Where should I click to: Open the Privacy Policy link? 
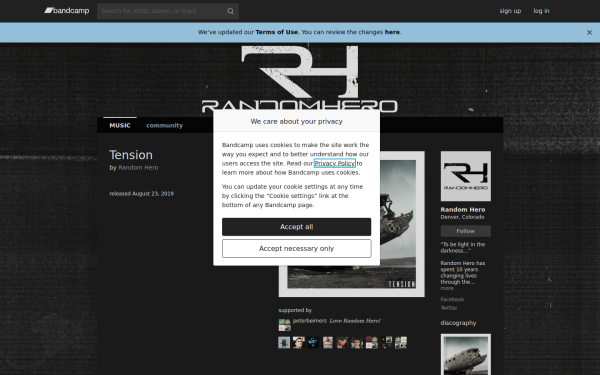pos(334,163)
